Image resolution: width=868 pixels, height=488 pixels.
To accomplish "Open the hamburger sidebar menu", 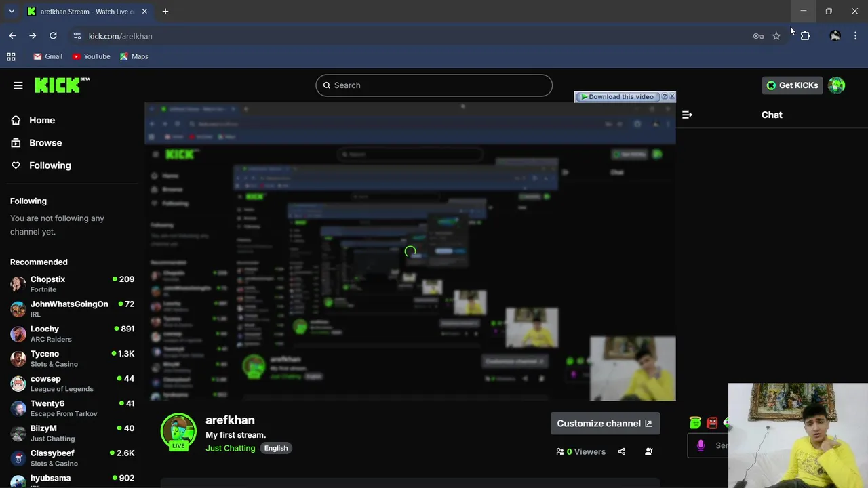I will coord(18,85).
